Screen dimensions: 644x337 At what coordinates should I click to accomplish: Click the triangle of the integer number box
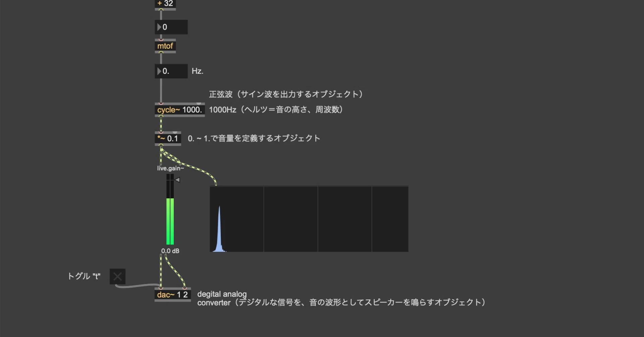[159, 27]
